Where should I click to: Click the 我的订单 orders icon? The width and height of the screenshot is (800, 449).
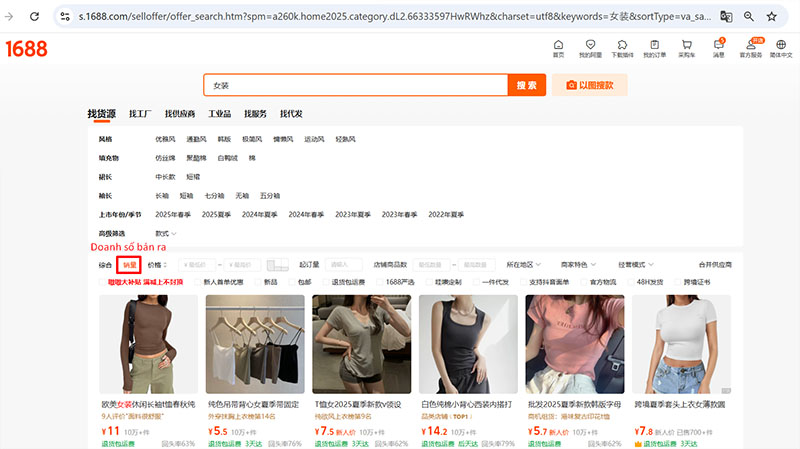tap(654, 46)
